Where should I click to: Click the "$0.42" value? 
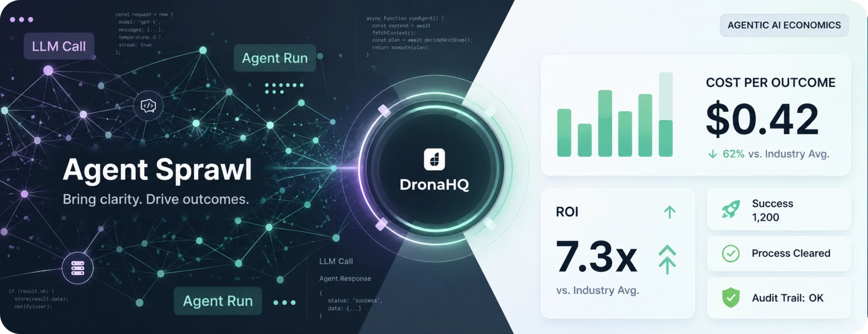763,119
